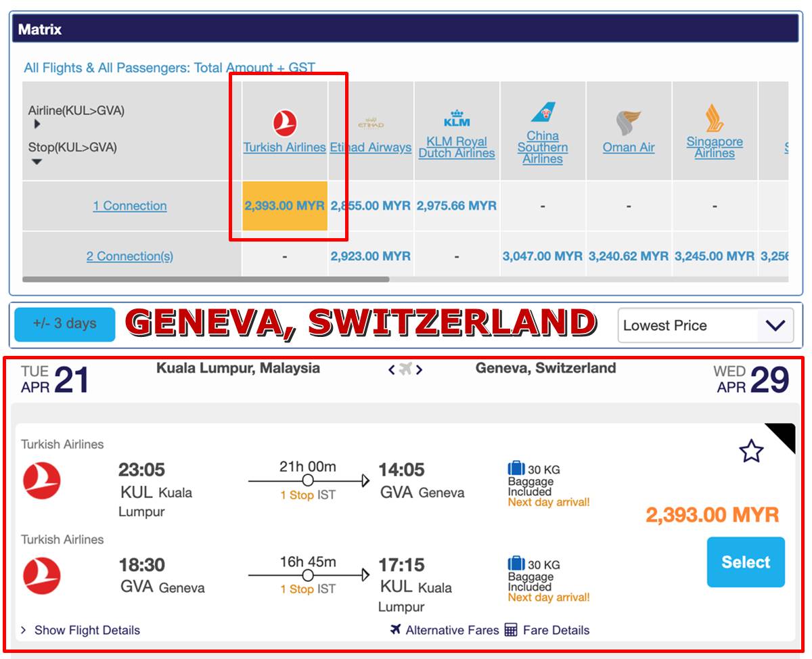
Task: Expand the Airline(KUL>GVA) triangle
Action: click(37, 124)
